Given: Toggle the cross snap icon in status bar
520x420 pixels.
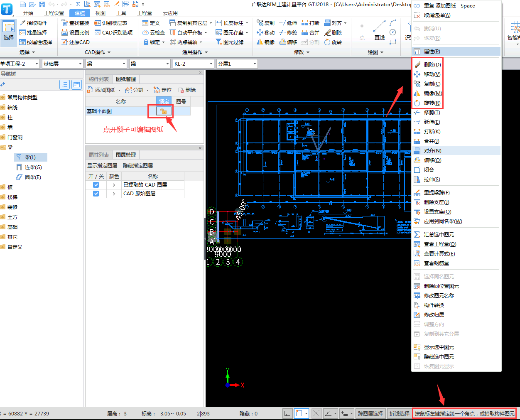Looking at the screenshot, I should [316, 413].
